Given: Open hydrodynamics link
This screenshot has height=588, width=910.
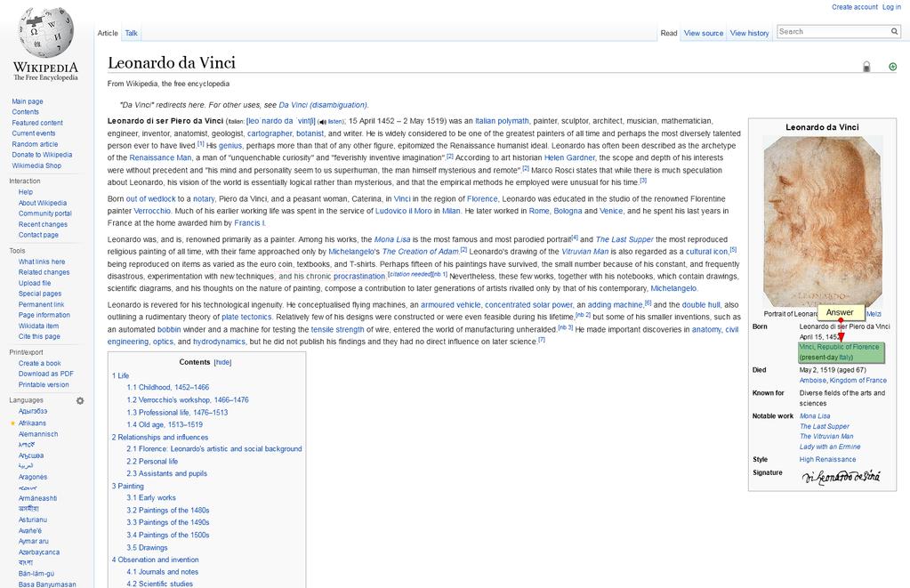Looking at the screenshot, I should [x=219, y=342].
